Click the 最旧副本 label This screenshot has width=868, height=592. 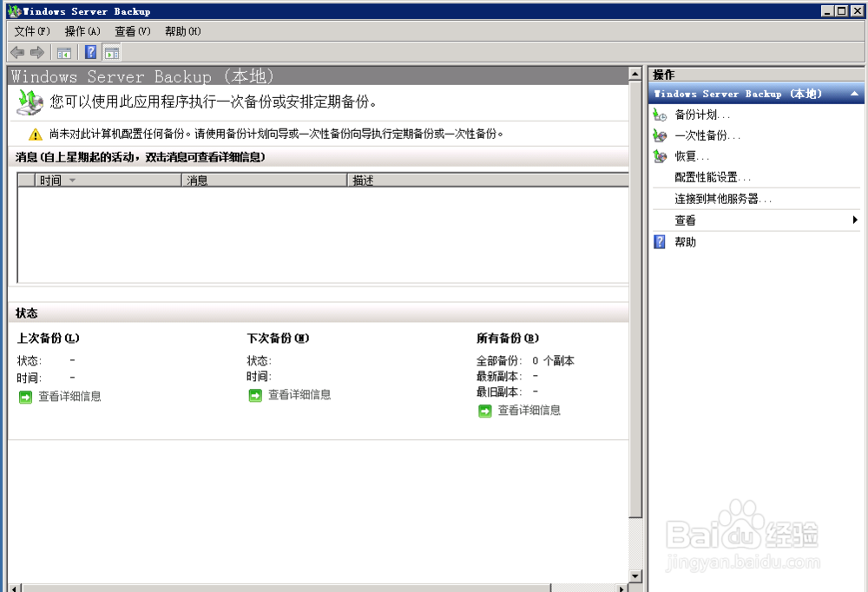tap(499, 391)
